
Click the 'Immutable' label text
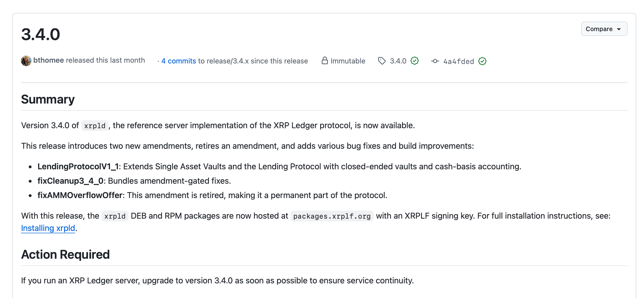(x=348, y=61)
